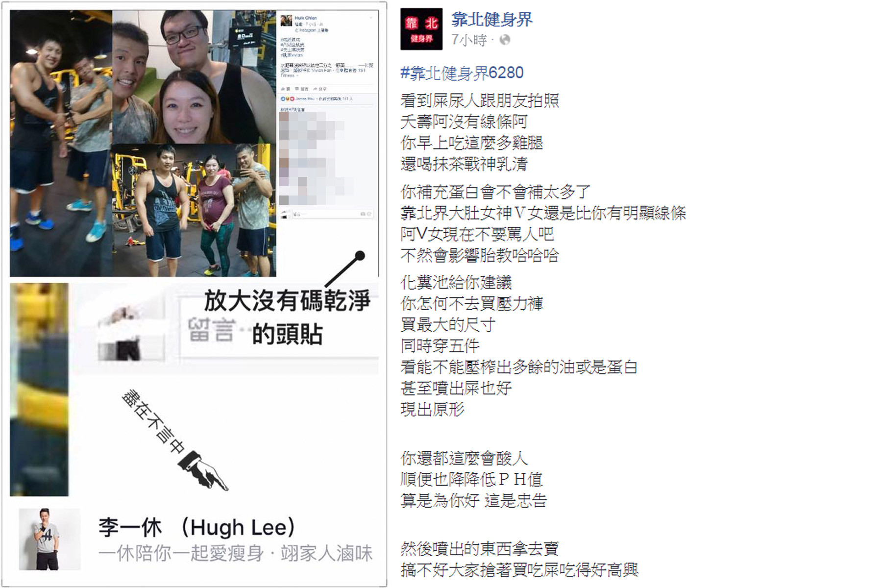Click the globe public privacy icon
The height and width of the screenshot is (588, 882).
coord(505,40)
